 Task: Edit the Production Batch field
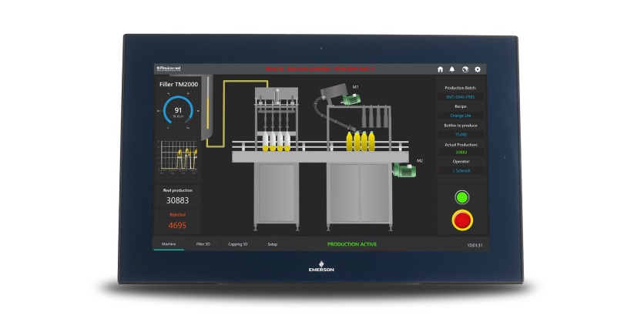460,97
